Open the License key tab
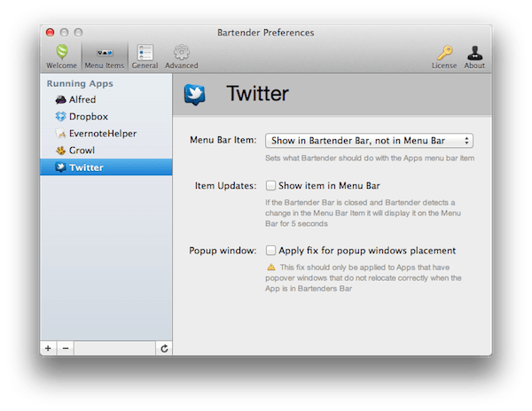Screen dimensions: 532x411 (444, 57)
